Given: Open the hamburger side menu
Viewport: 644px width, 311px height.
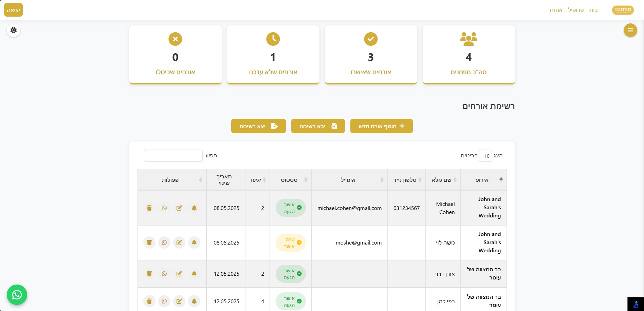Looking at the screenshot, I should 630,30.
